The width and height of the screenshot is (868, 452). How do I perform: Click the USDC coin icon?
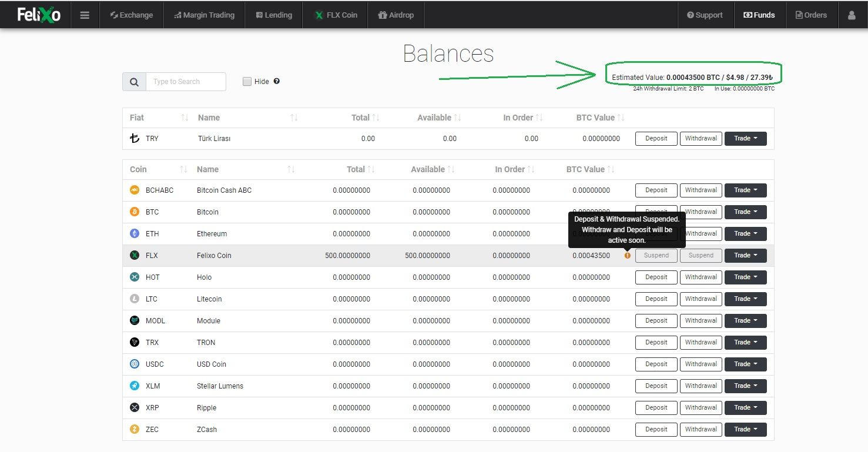coord(135,364)
